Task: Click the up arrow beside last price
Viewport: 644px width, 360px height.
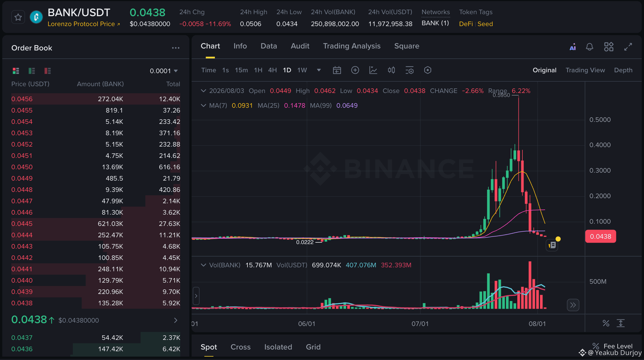Action: click(x=51, y=320)
